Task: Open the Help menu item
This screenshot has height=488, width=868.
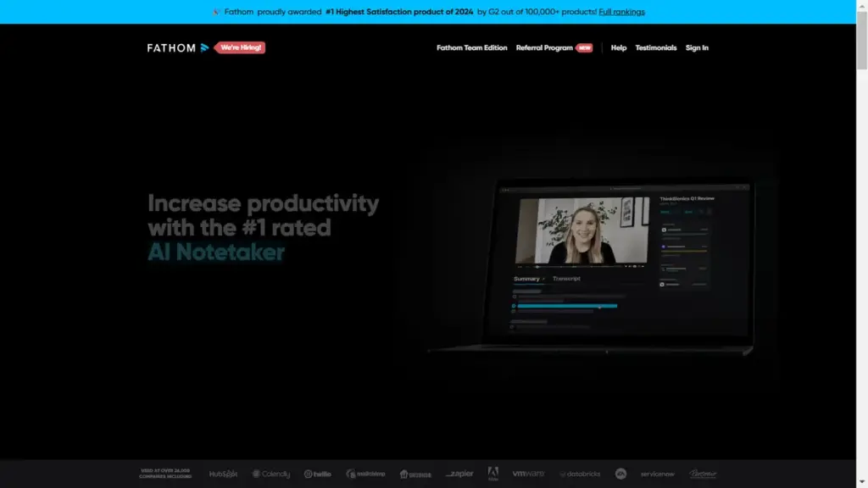Action: point(618,48)
